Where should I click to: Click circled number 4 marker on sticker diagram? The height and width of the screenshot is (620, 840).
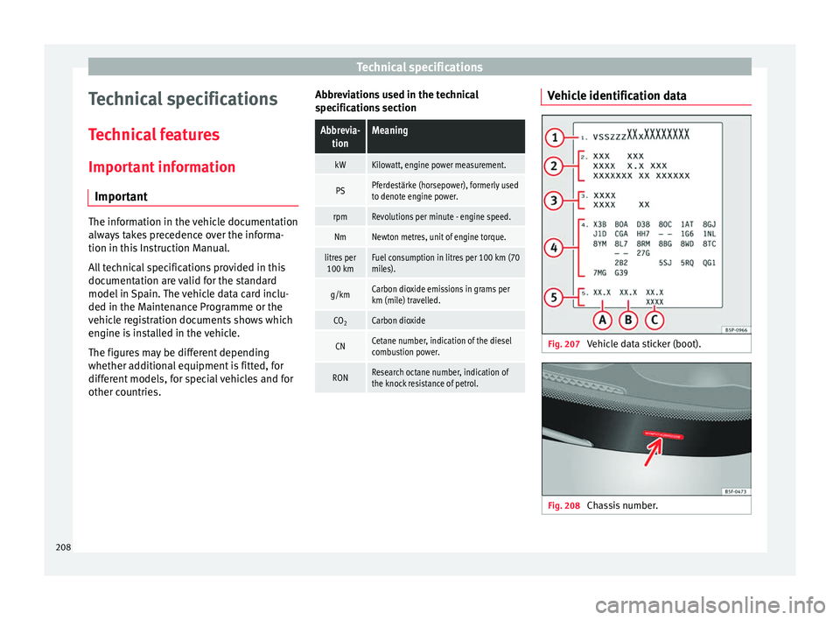(555, 248)
